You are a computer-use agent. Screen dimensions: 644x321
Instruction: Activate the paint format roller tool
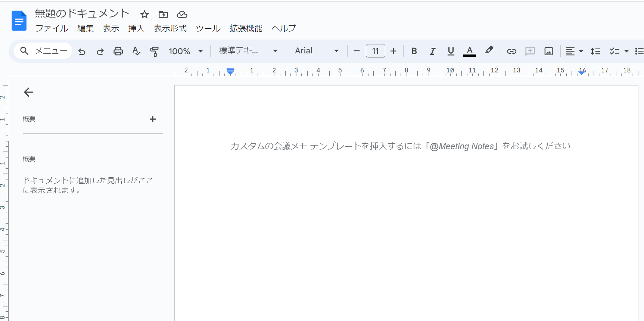pyautogui.click(x=154, y=51)
